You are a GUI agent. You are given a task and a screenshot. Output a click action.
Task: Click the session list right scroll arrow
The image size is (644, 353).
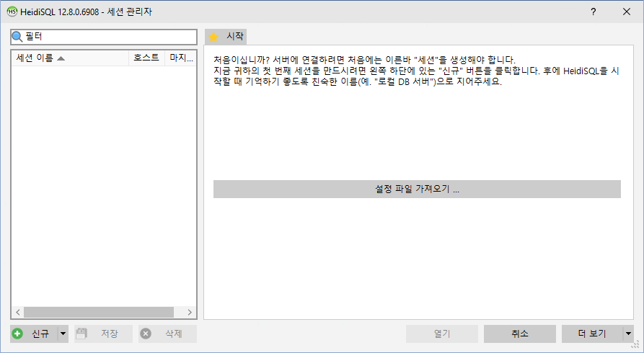click(190, 312)
